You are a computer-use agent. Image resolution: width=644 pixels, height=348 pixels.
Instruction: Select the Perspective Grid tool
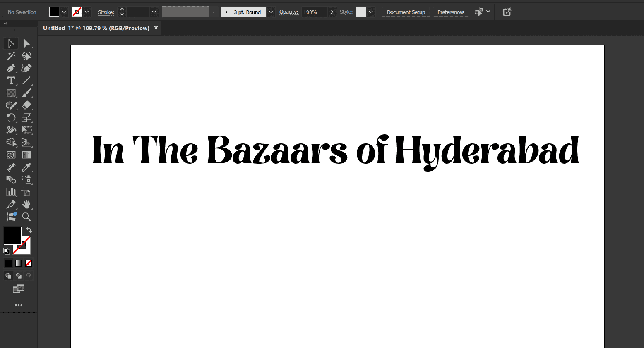[27, 143]
